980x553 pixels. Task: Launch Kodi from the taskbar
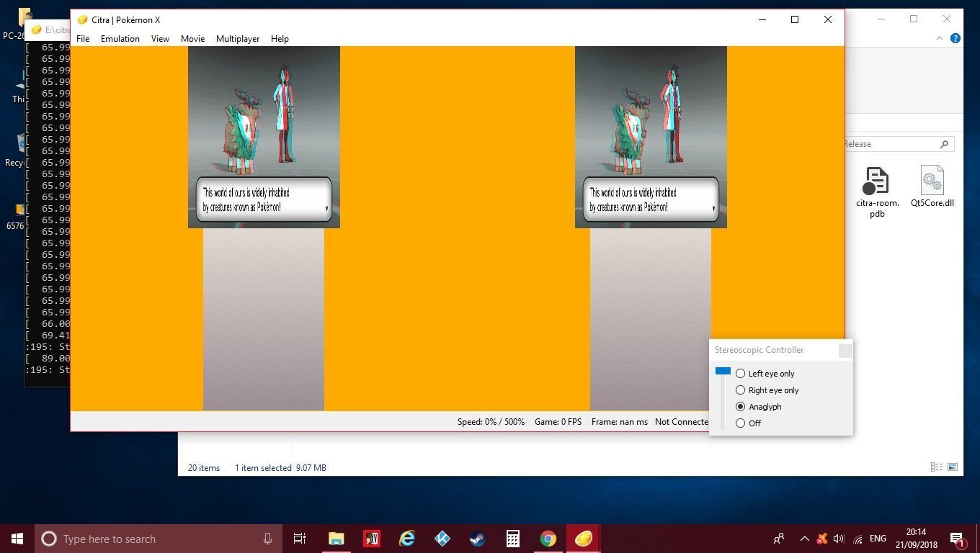click(442, 539)
